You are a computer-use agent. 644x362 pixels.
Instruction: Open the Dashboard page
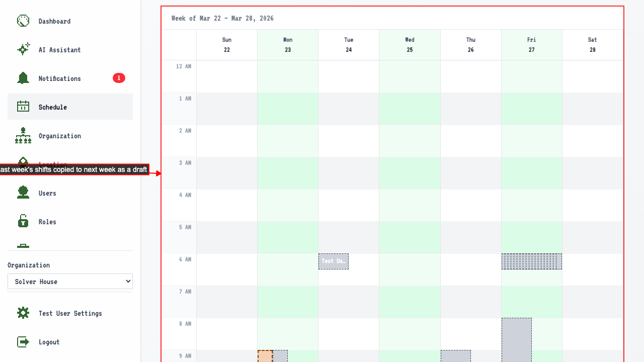(70, 21)
